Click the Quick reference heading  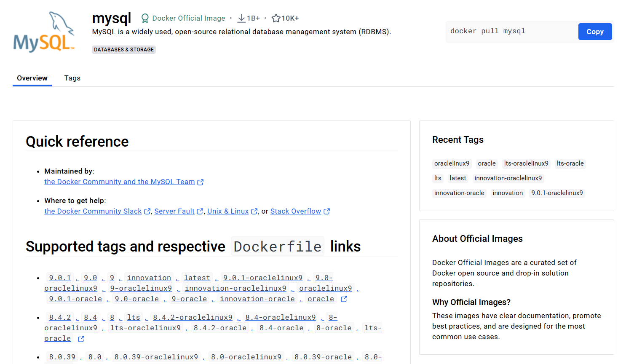point(77,142)
